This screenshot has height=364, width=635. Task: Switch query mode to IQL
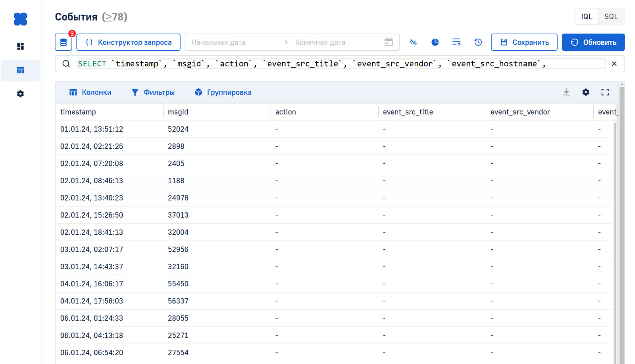point(587,17)
